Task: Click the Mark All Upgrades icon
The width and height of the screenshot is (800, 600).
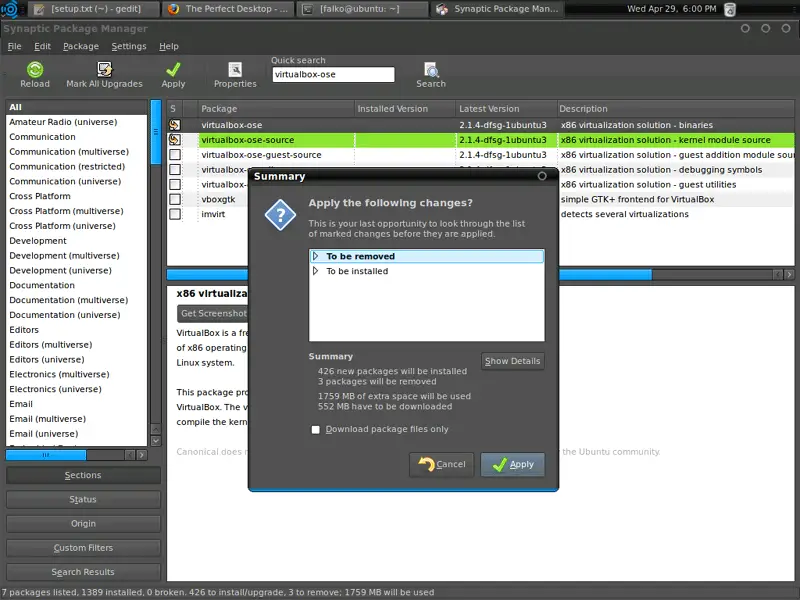Action: point(104,70)
